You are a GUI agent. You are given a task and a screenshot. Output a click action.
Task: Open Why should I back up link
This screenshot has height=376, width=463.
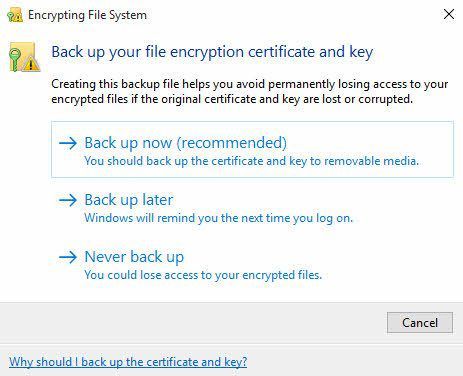point(128,362)
